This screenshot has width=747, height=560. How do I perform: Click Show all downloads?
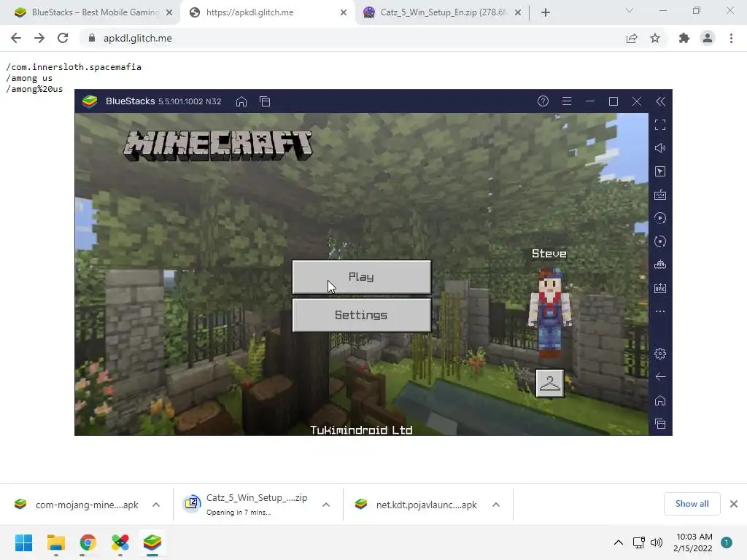click(x=692, y=504)
